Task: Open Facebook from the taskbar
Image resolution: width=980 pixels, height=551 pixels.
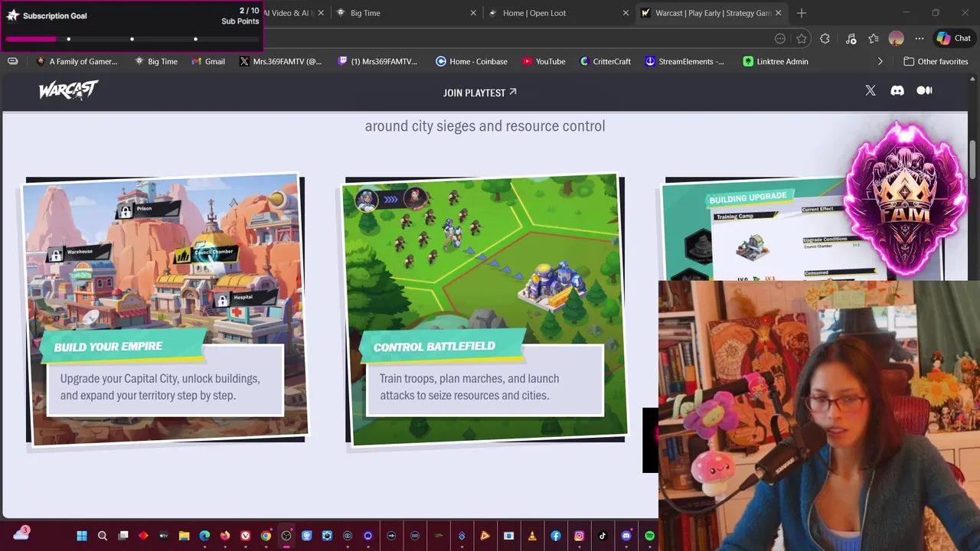Action: (556, 536)
